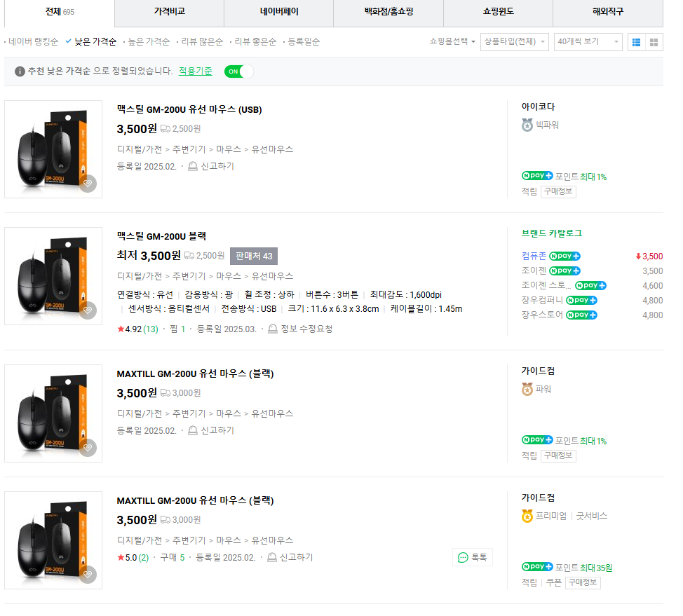This screenshot has width=683, height=616.
Task: Open the 컴퓨존 seller link
Action: 534,256
